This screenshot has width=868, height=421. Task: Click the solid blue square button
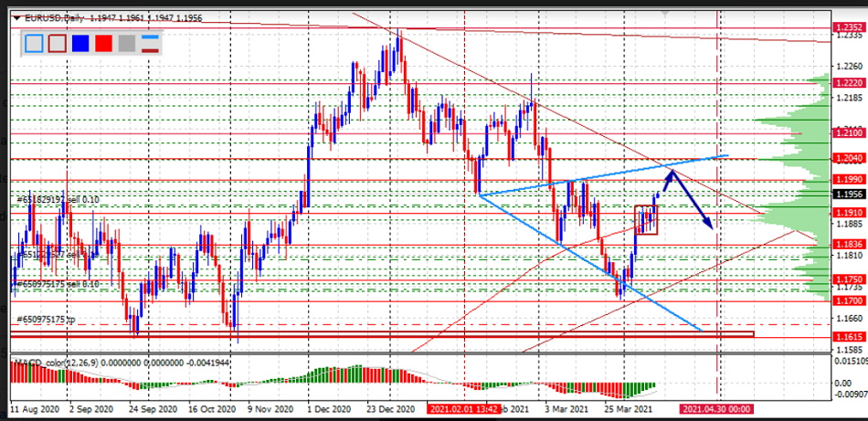pyautogui.click(x=80, y=42)
